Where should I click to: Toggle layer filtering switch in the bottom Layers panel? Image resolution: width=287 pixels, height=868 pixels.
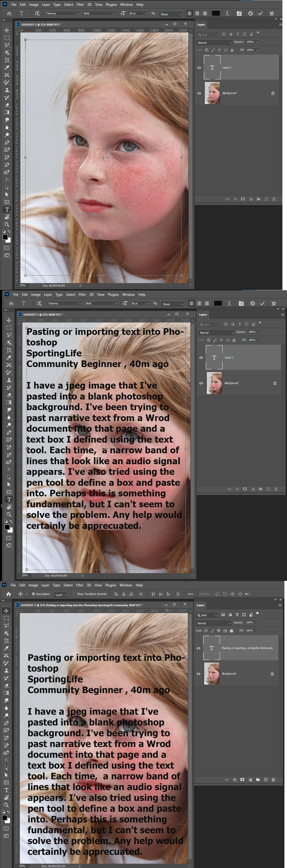[x=257, y=614]
